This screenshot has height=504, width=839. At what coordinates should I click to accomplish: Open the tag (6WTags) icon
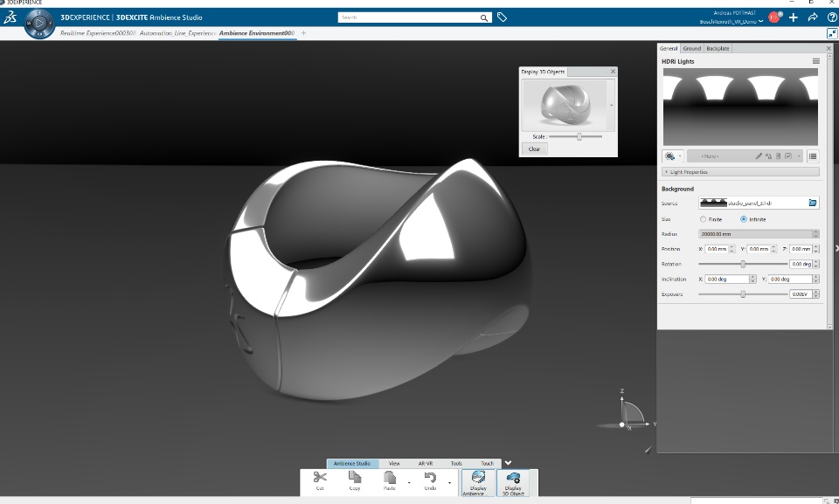502,17
